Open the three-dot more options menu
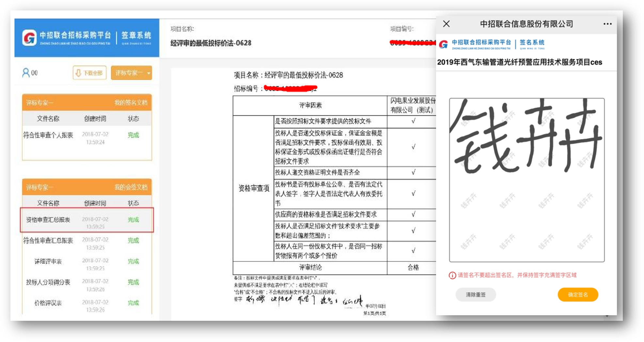The height and width of the screenshot is (342, 644). (607, 24)
